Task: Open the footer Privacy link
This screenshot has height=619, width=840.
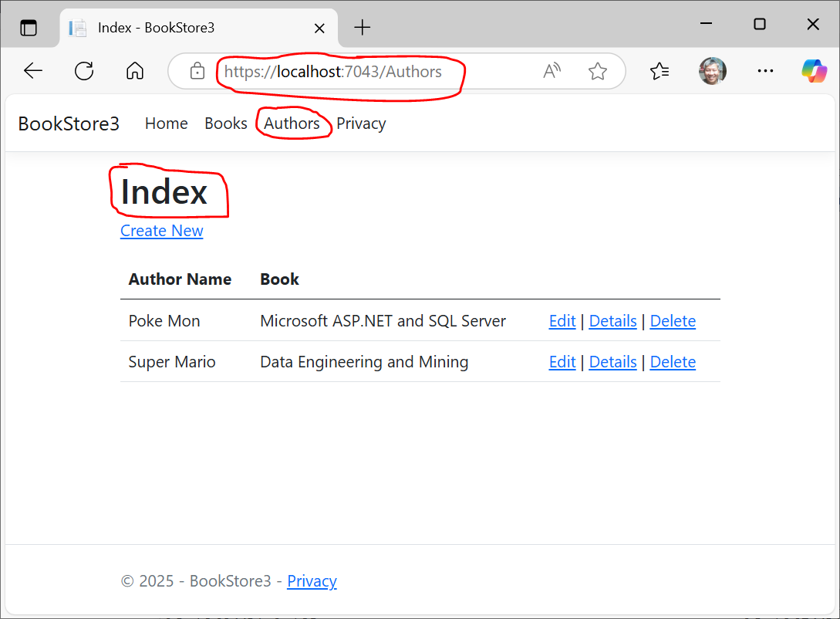Action: pos(312,581)
